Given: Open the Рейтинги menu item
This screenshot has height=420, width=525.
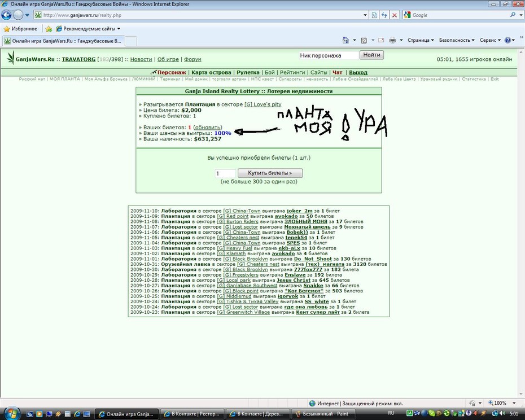Looking at the screenshot, I should click(292, 72).
